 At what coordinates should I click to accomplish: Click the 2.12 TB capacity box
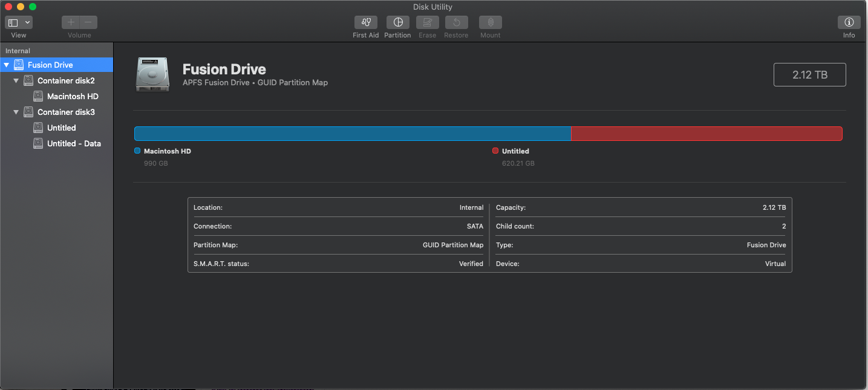coord(810,75)
